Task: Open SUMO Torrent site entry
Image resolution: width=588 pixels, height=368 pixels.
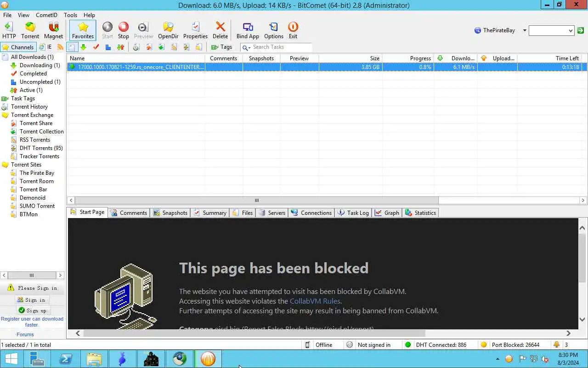Action: [37, 206]
